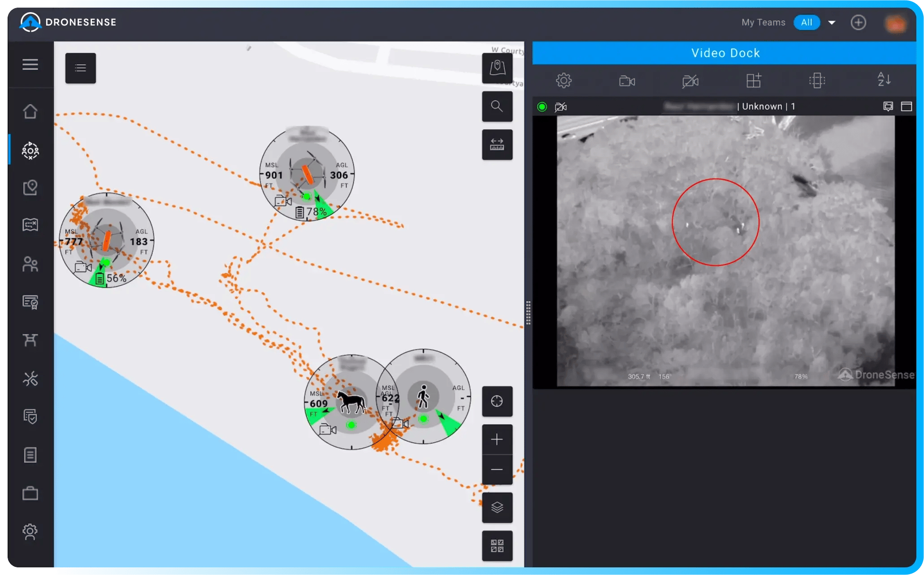Click the grid/multiview layout icon in Video Dock
This screenshot has height=575, width=924.
[754, 79]
